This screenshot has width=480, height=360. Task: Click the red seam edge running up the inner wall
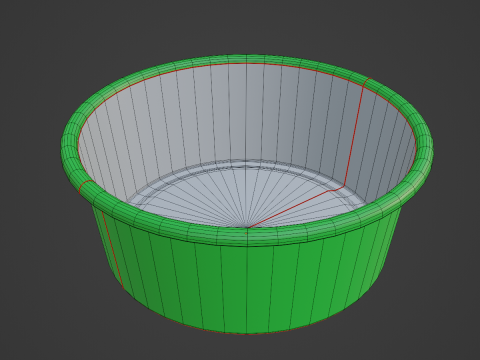(x=354, y=137)
